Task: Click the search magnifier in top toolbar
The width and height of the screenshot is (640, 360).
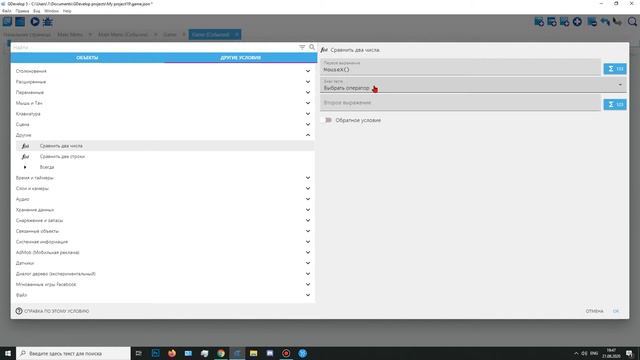Action: click(x=632, y=22)
